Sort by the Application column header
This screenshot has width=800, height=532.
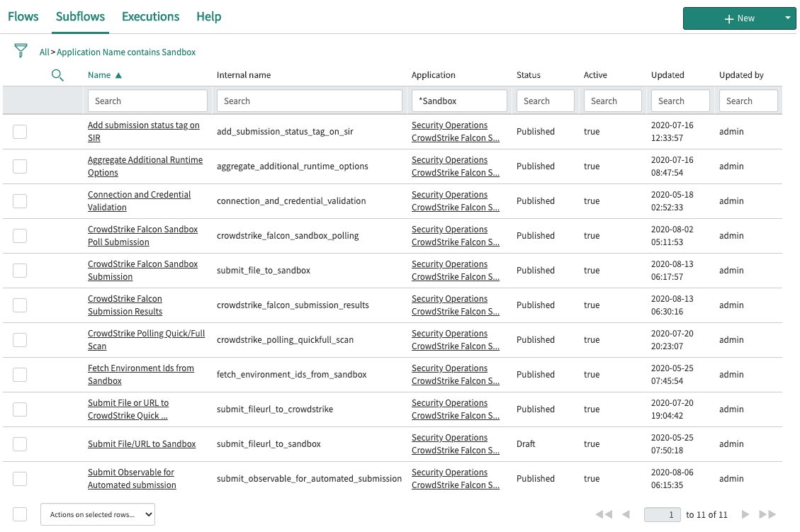pos(433,75)
